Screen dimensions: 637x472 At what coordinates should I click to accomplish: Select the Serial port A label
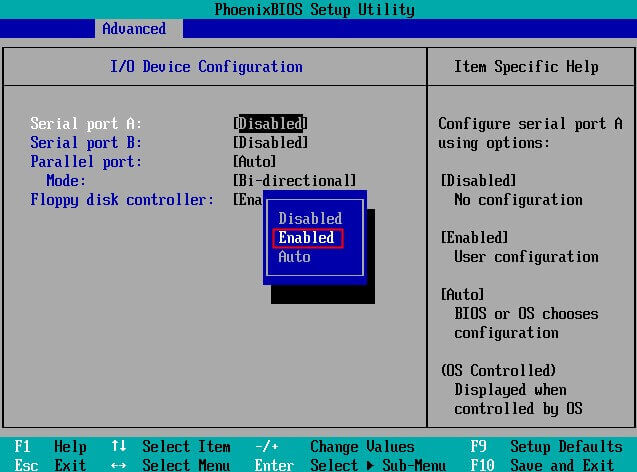[86, 123]
